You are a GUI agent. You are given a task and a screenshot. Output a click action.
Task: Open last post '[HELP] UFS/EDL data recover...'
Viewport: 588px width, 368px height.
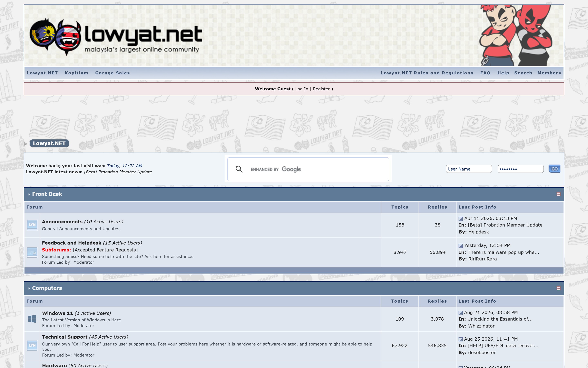(503, 346)
